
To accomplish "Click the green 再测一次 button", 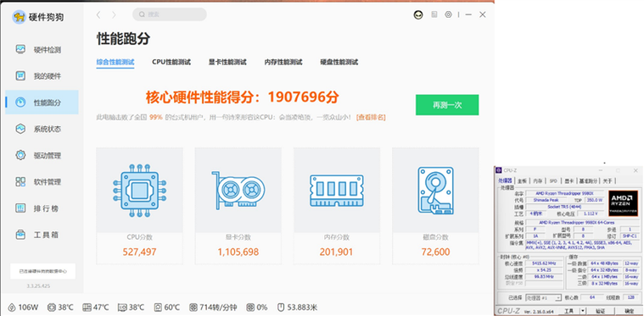I will click(x=447, y=105).
